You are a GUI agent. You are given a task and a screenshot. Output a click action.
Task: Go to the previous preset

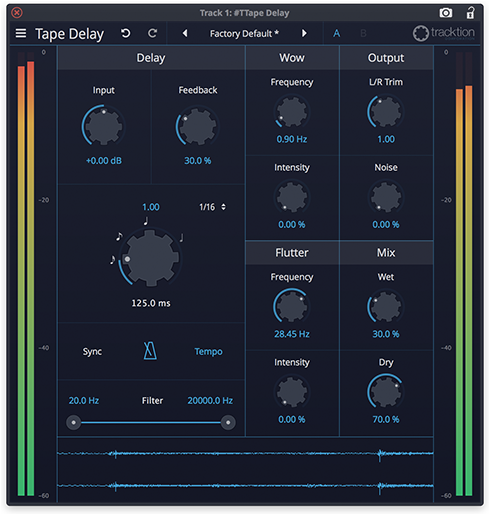185,33
